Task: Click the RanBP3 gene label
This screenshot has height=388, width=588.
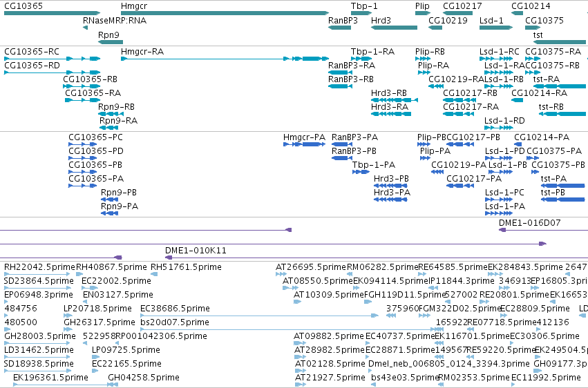Action: click(343, 21)
